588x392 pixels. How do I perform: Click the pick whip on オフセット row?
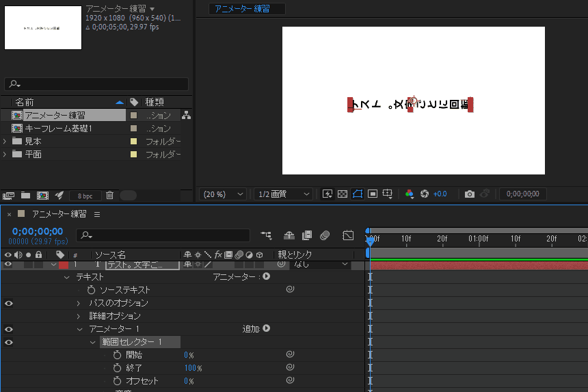290,380
